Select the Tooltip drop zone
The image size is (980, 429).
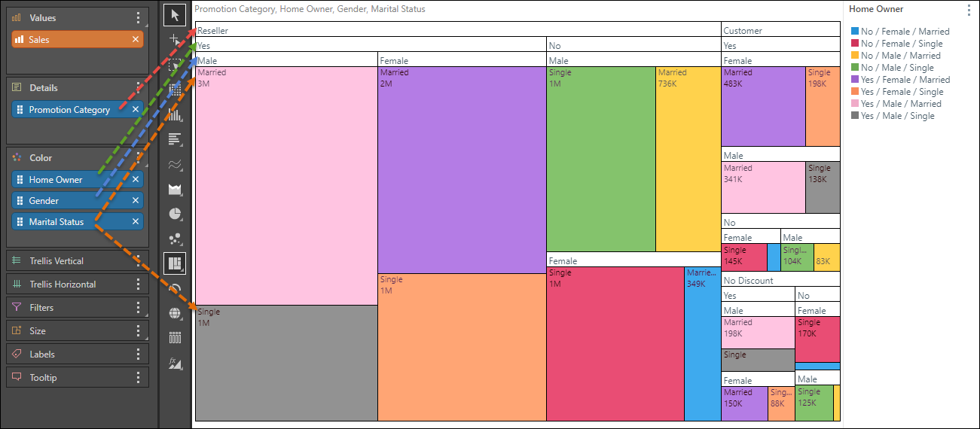point(68,378)
